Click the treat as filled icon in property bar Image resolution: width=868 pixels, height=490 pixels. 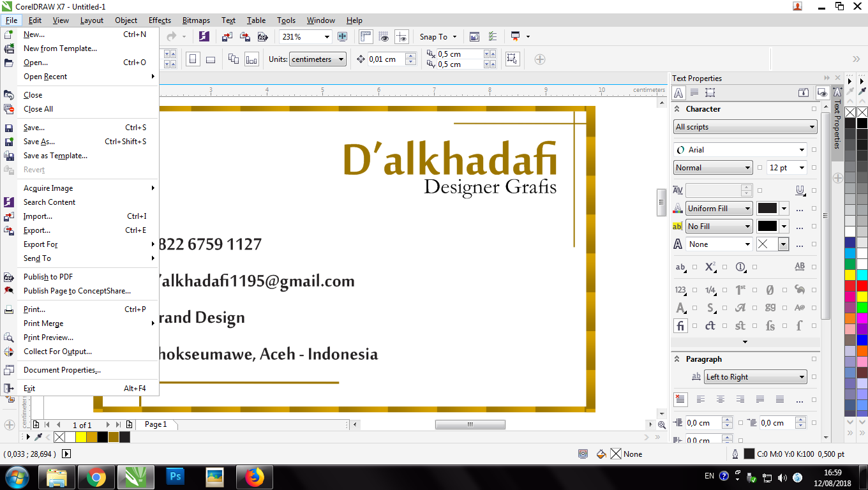(x=512, y=59)
